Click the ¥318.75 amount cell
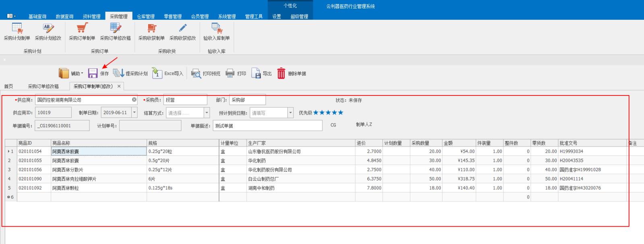Screen dimensions: 644x244 (x=459, y=179)
